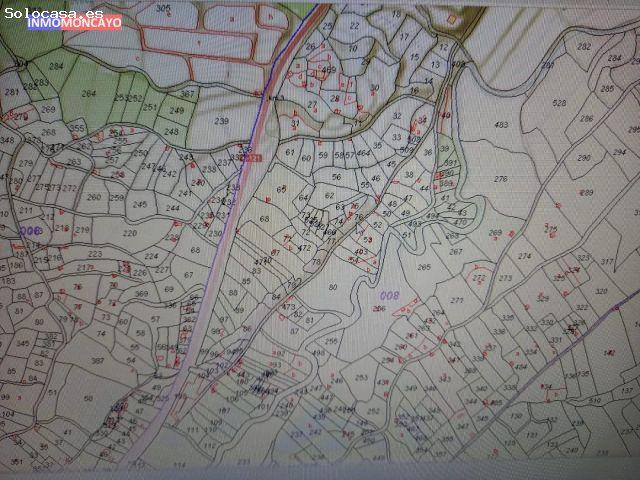Image resolution: width=640 pixels, height=480 pixels.
Task: Pick parcel 369
Action: [141, 293]
